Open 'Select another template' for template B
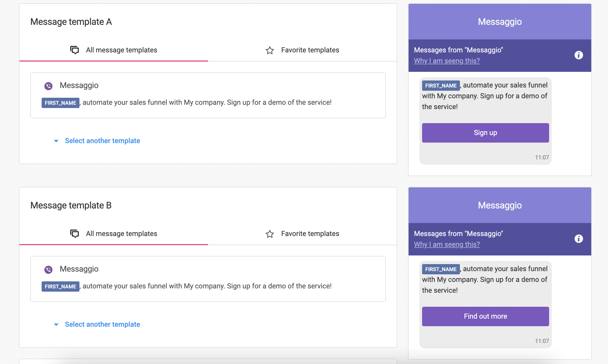608x364 pixels. [x=102, y=324]
